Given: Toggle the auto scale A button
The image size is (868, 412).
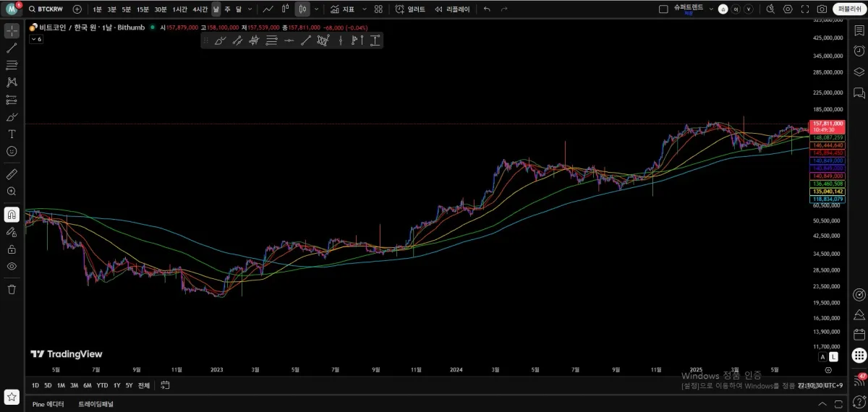Looking at the screenshot, I should pyautogui.click(x=822, y=357).
